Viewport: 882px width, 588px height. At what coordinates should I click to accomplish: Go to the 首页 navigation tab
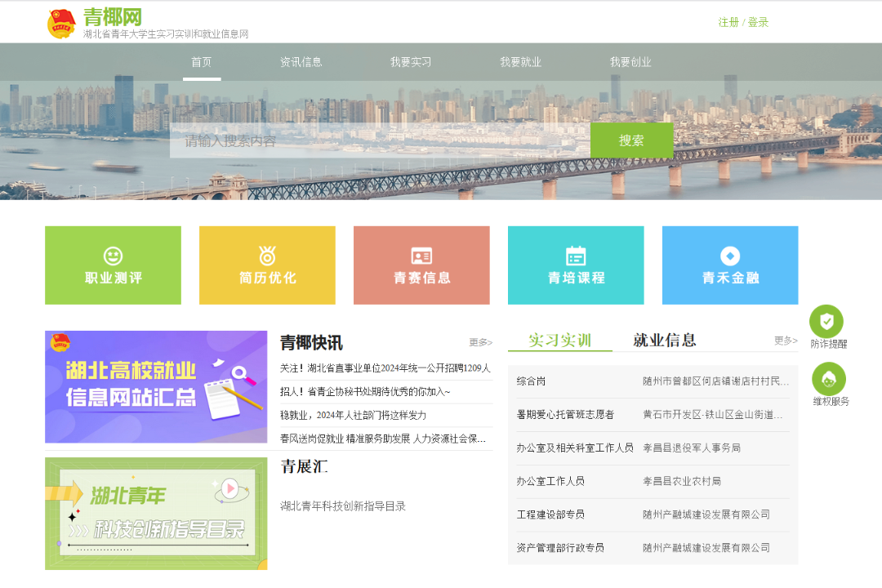click(202, 62)
